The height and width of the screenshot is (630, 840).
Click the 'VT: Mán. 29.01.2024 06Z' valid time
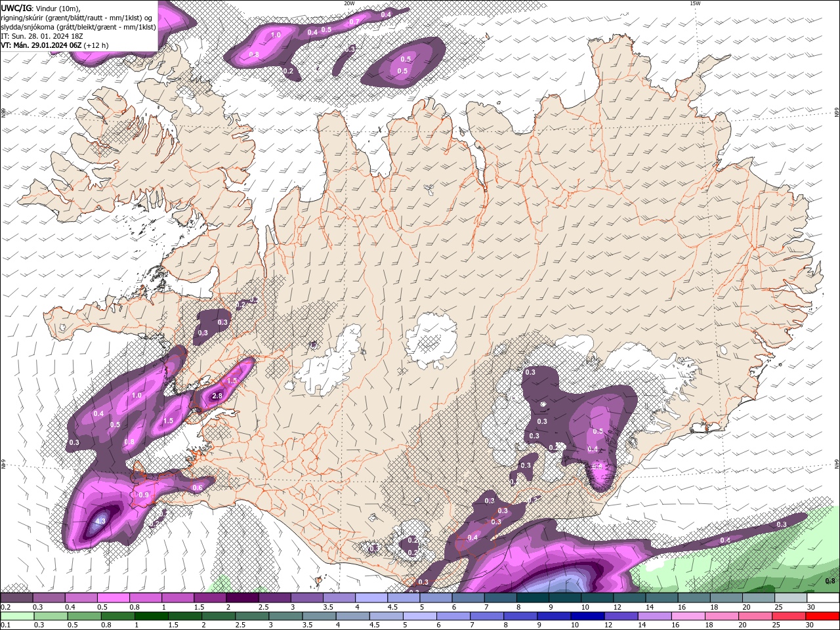point(41,45)
